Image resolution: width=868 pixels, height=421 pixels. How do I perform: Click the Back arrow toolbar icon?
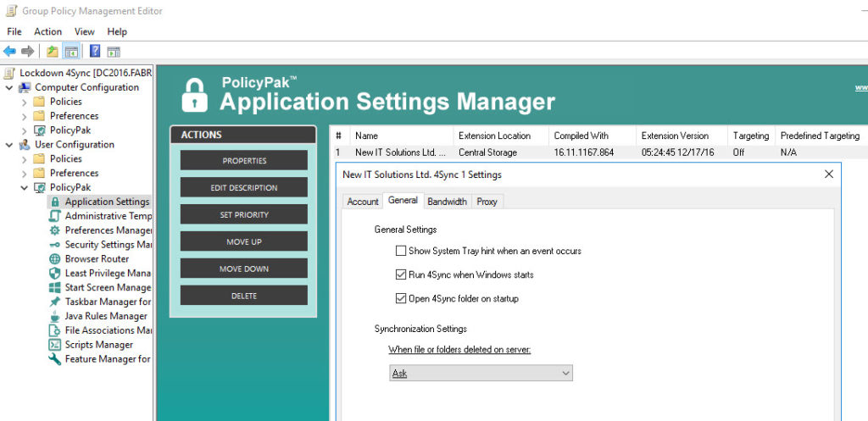(x=9, y=52)
